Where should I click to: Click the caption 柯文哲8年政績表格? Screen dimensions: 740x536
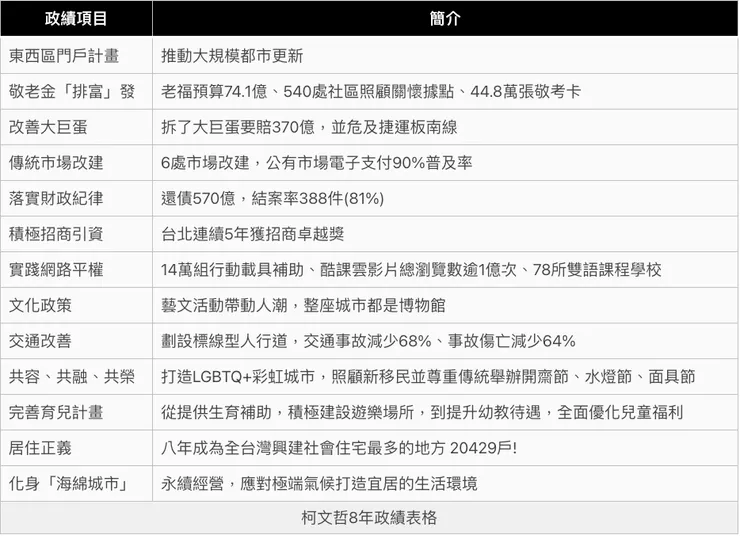pyautogui.click(x=369, y=518)
